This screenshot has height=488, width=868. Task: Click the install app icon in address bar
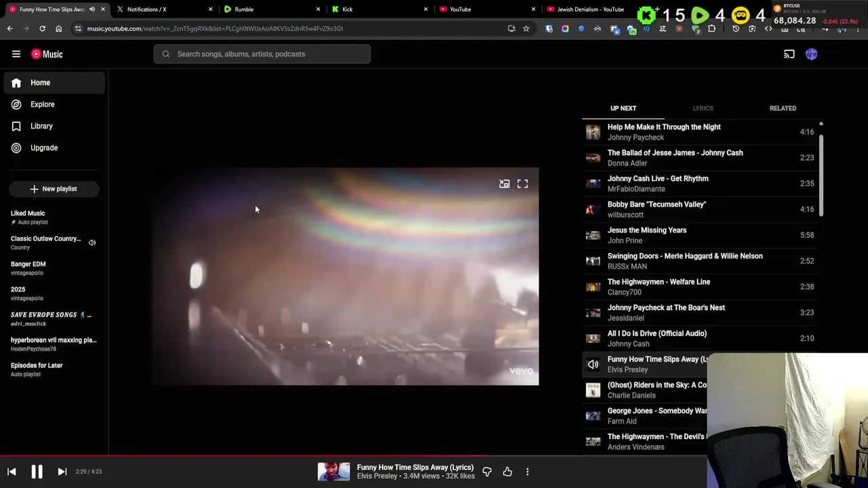point(511,28)
